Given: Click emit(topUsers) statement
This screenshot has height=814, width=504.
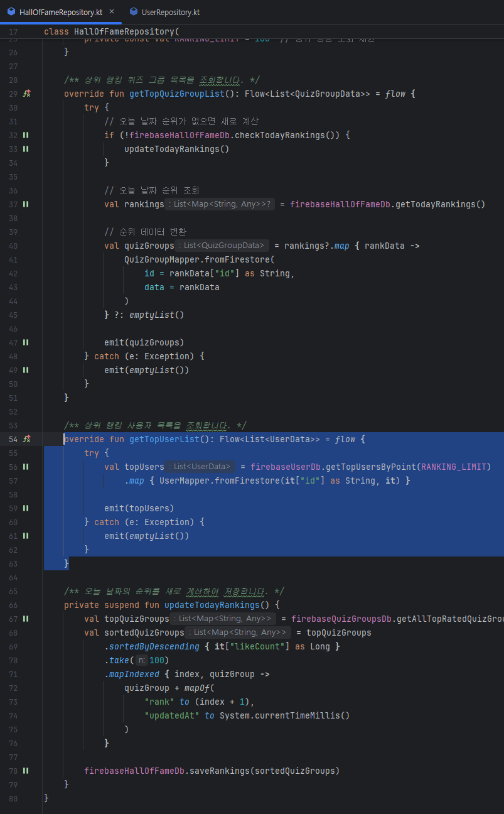Looking at the screenshot, I should coord(139,508).
